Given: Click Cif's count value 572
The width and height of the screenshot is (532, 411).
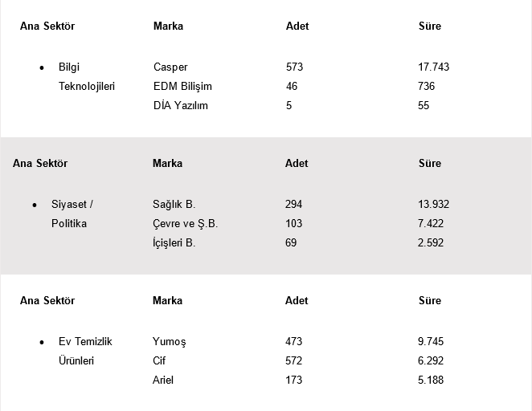Looking at the screenshot, I should pyautogui.click(x=293, y=360).
